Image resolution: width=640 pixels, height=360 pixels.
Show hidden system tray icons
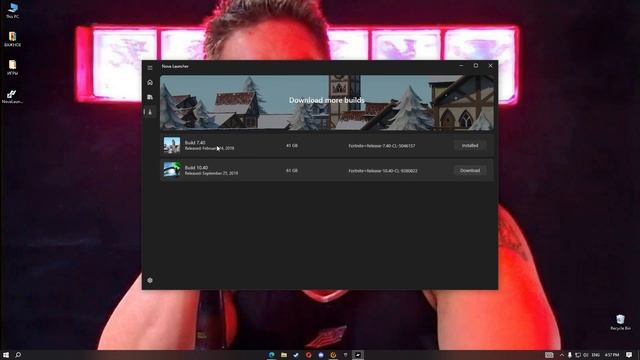tap(562, 355)
